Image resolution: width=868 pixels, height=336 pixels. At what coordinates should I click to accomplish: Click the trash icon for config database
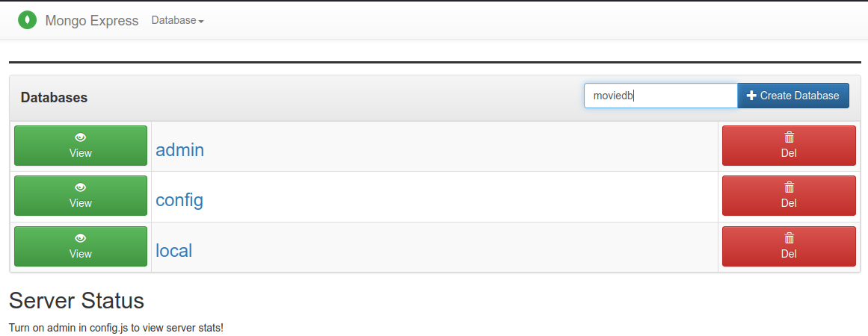789,187
